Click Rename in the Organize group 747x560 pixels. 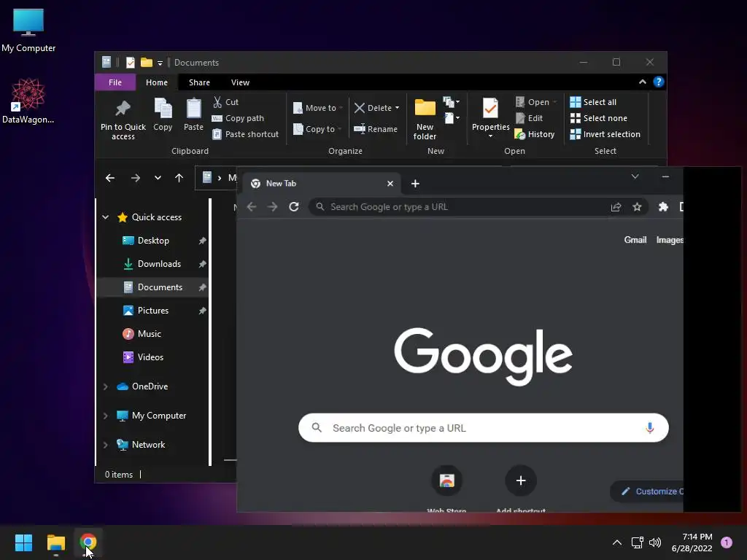click(x=376, y=129)
